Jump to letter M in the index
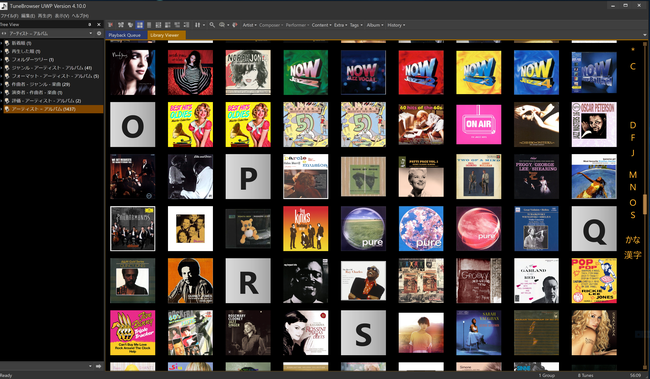The image size is (650, 379). (633, 175)
